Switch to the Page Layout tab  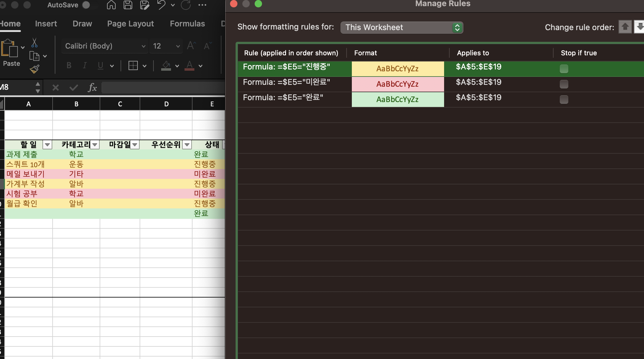[130, 24]
